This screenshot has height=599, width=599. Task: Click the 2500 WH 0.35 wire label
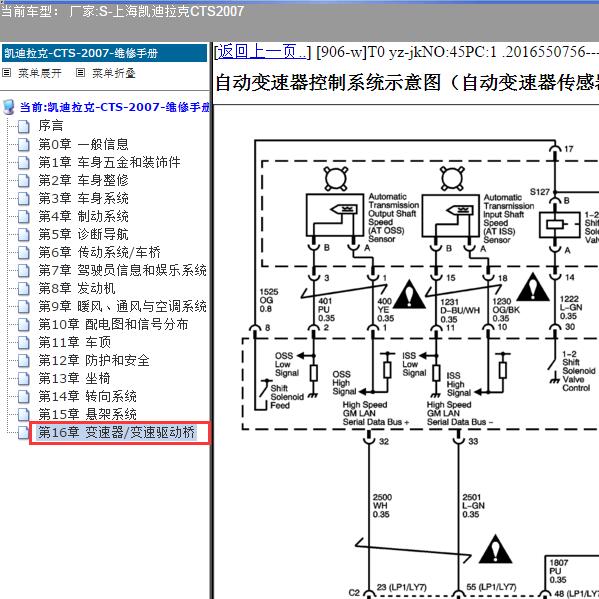click(x=382, y=506)
